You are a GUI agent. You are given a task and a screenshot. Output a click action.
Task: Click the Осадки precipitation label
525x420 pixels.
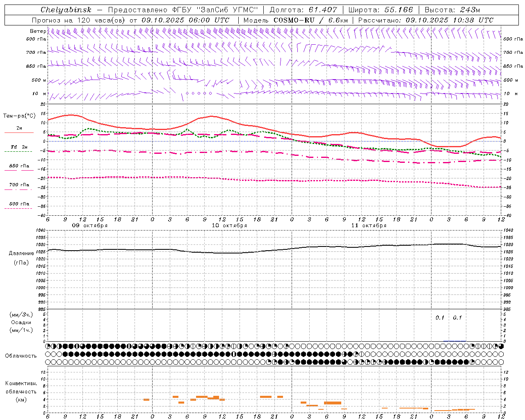21,322
